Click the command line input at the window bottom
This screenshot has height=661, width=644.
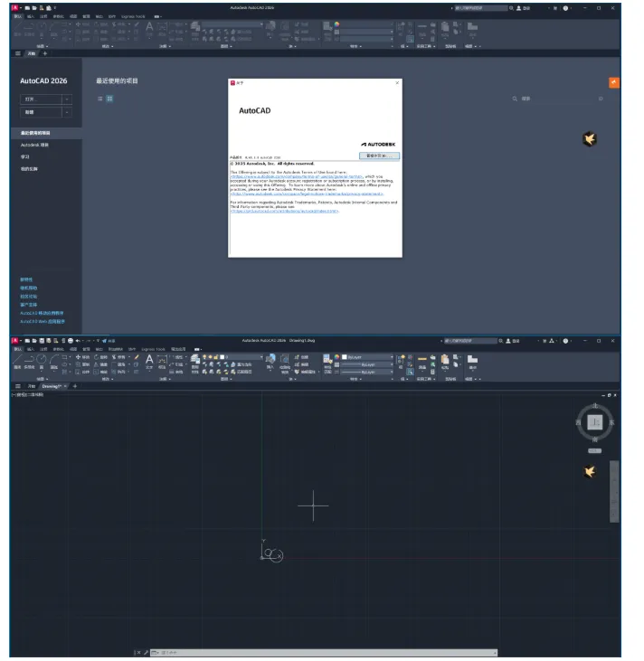pyautogui.click(x=323, y=653)
